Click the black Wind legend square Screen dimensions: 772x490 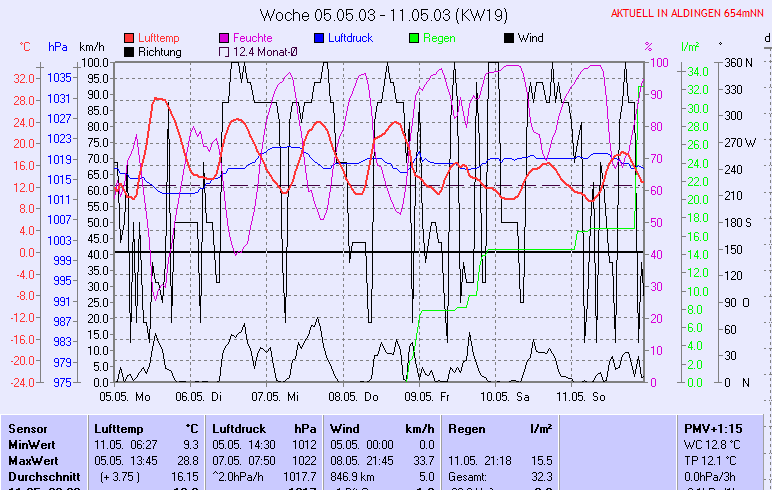point(509,38)
